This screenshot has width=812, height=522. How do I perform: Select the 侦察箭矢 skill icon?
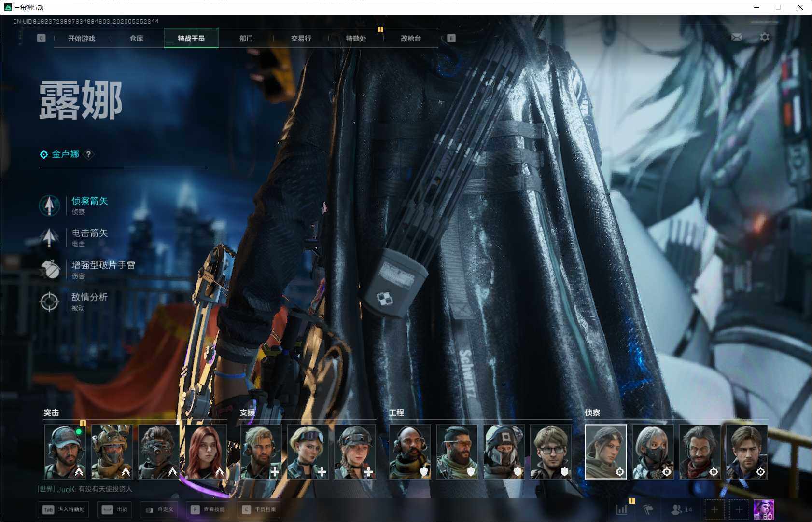point(49,206)
